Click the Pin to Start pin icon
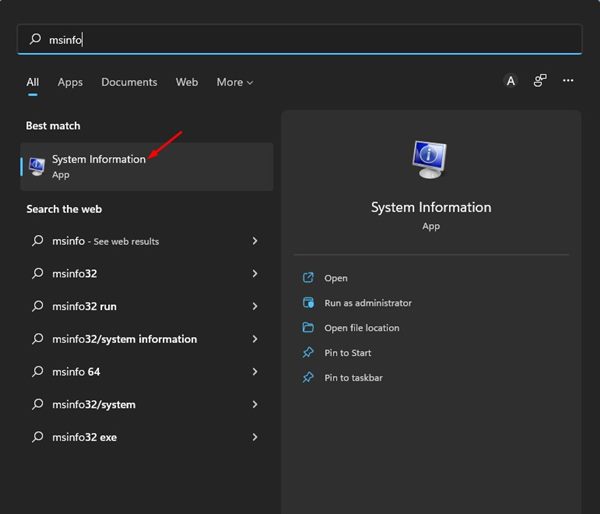This screenshot has height=514, width=600. tap(308, 352)
